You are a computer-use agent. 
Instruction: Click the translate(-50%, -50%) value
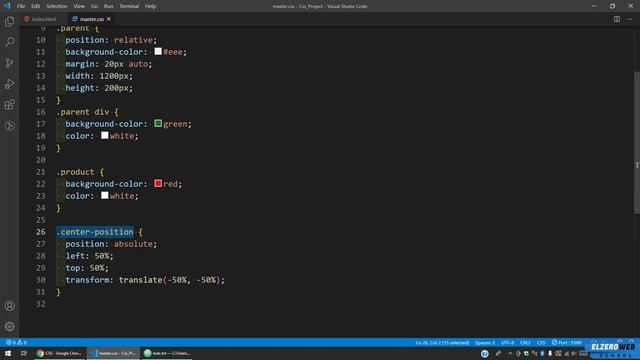pos(169,280)
